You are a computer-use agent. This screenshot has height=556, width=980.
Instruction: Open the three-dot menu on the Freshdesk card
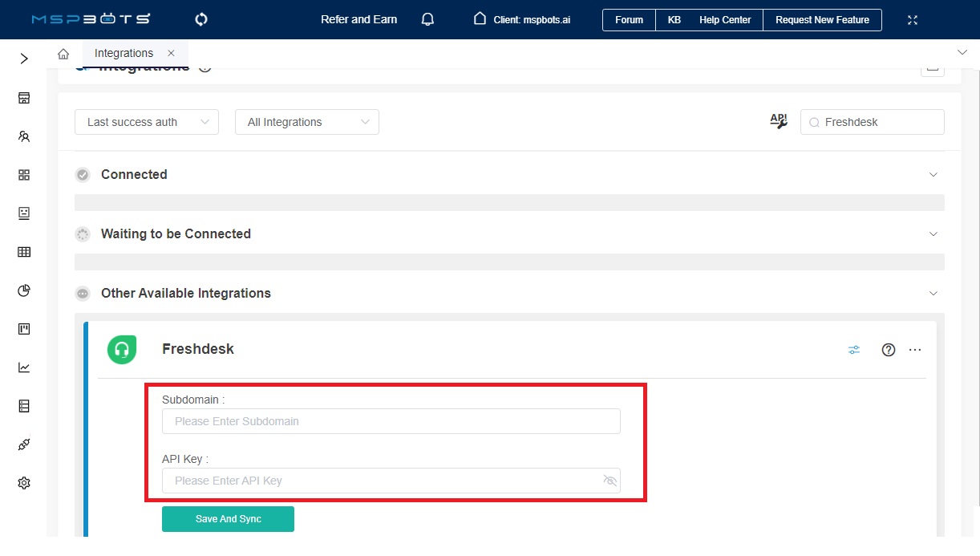(x=915, y=349)
